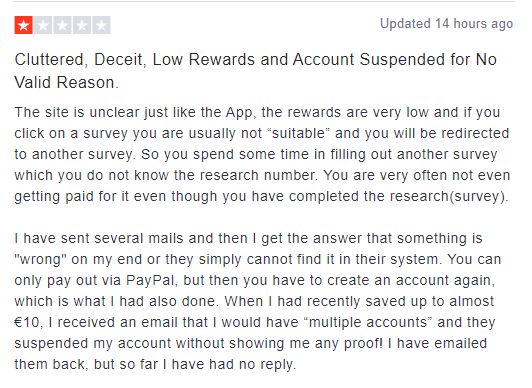Click 'had no reply.' at review end
This screenshot has width=532, height=388.
(252, 364)
